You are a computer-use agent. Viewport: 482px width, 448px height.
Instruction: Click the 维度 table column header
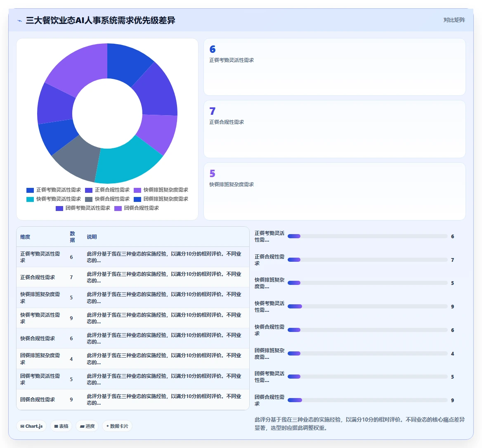tap(25, 237)
